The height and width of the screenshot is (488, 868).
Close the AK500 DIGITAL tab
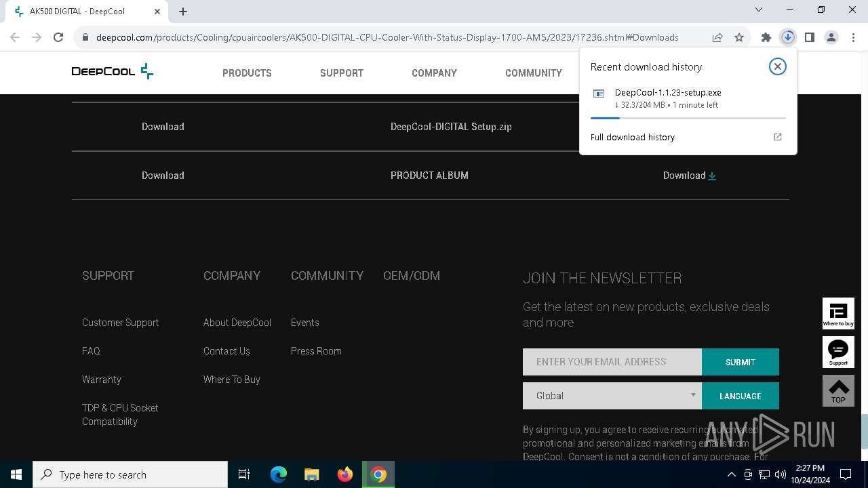[x=157, y=11]
